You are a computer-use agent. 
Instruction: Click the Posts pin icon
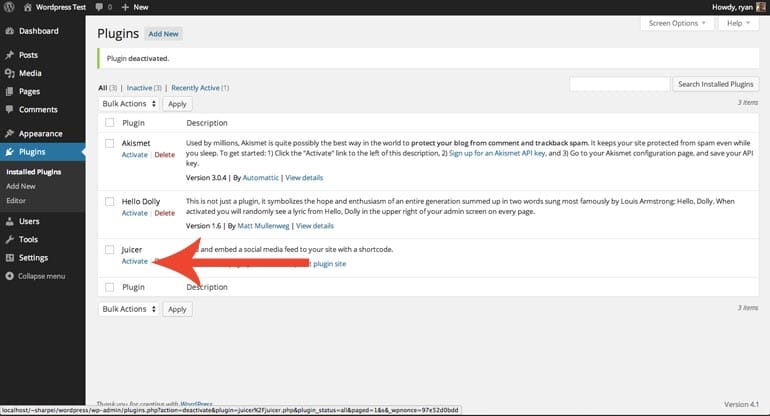(x=9, y=55)
